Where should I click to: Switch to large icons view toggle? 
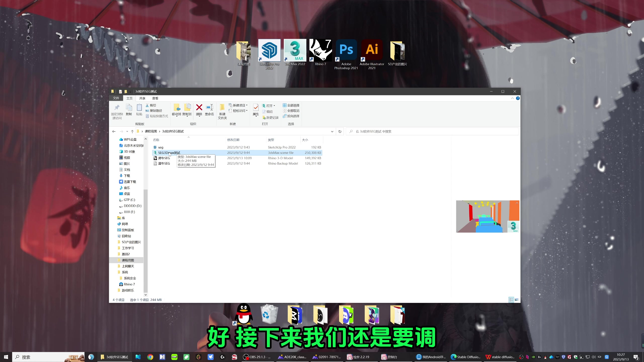pyautogui.click(x=516, y=300)
